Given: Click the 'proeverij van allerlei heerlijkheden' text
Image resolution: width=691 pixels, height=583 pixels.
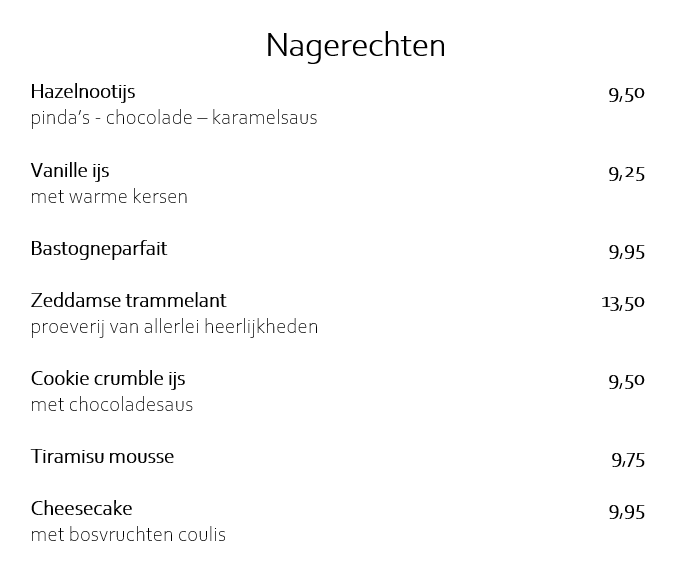Looking at the screenshot, I should pyautogui.click(x=174, y=327).
